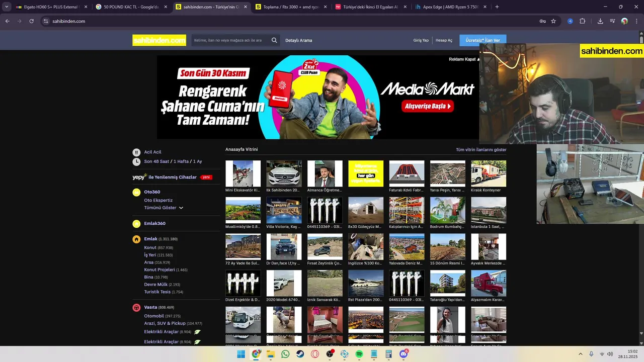Open Rst Plaza'dan yacht listing thumbnail
The width and height of the screenshot is (644, 362).
[366, 283]
